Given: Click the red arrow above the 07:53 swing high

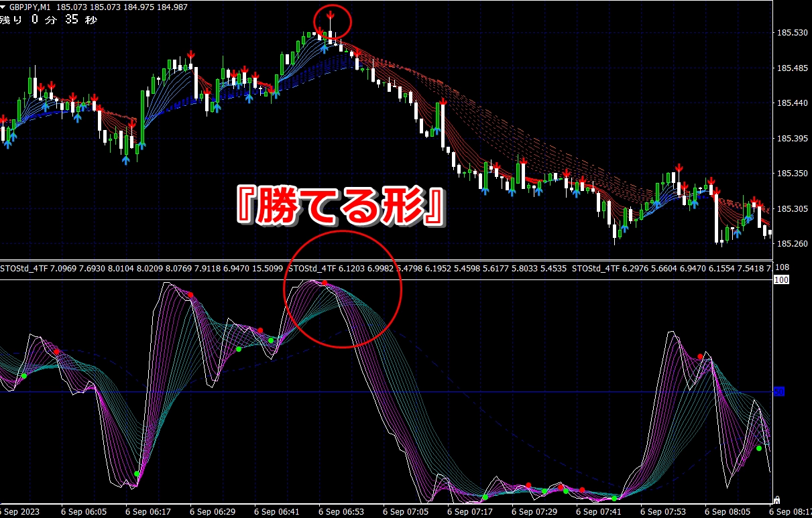Looking at the screenshot, I should point(679,167).
